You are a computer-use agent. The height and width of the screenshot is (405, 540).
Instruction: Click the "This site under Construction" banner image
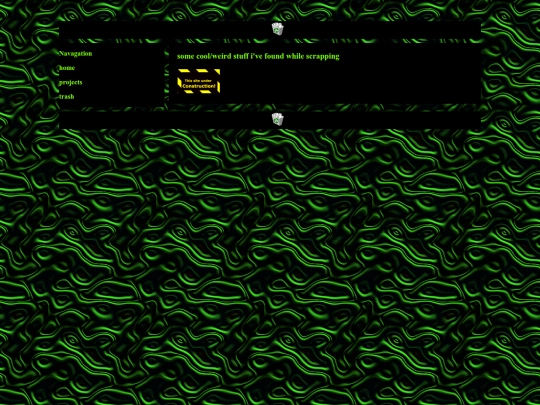199,81
